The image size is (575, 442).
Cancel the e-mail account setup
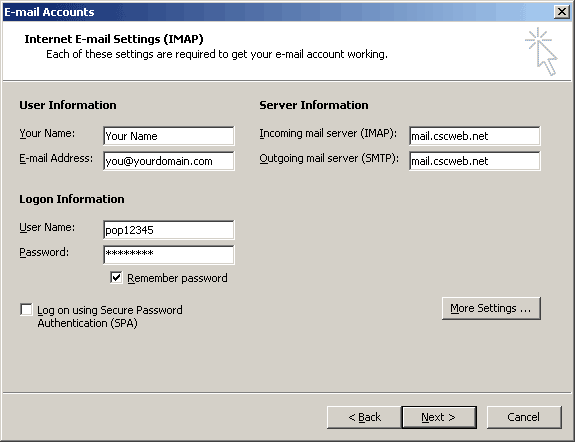pyautogui.click(x=524, y=417)
